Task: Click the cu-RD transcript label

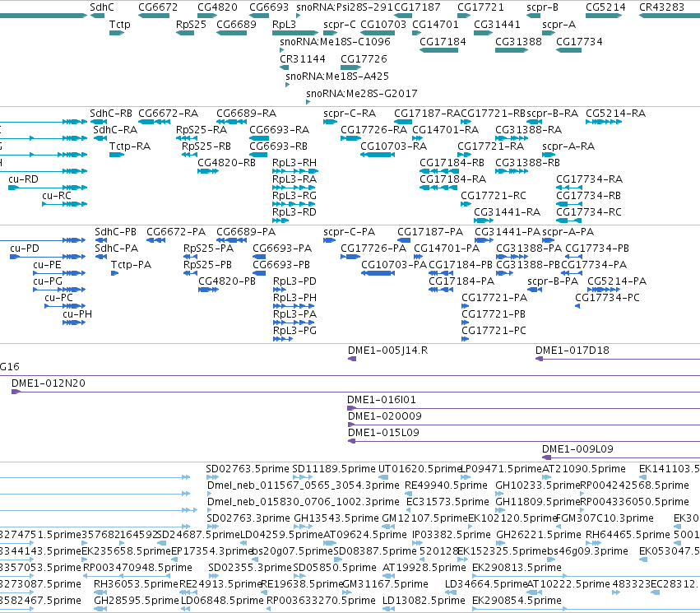Action: [24, 179]
